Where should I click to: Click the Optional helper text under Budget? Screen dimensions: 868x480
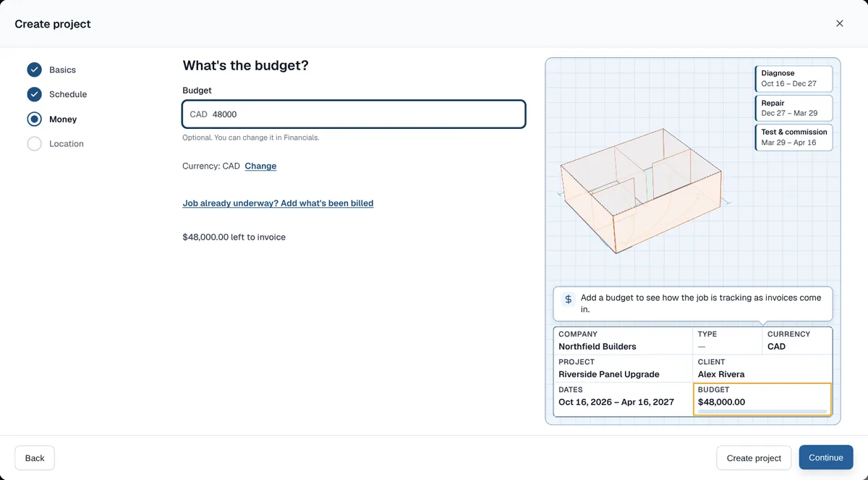(250, 138)
